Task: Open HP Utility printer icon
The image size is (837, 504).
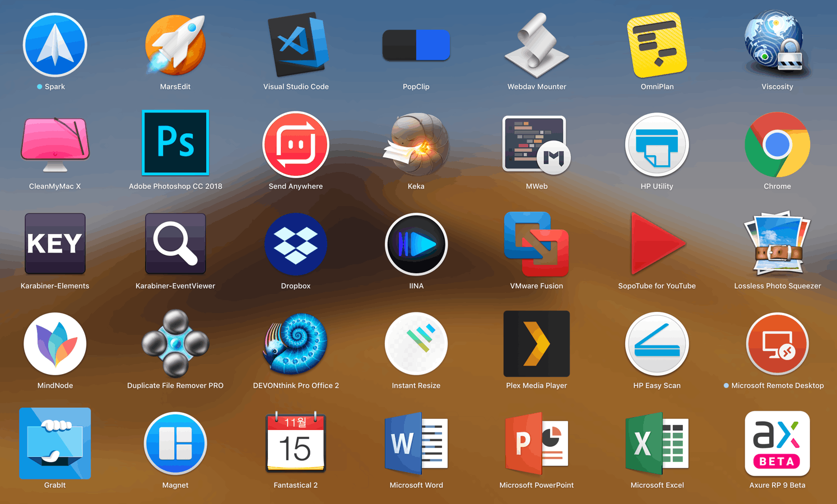Action: tap(657, 144)
